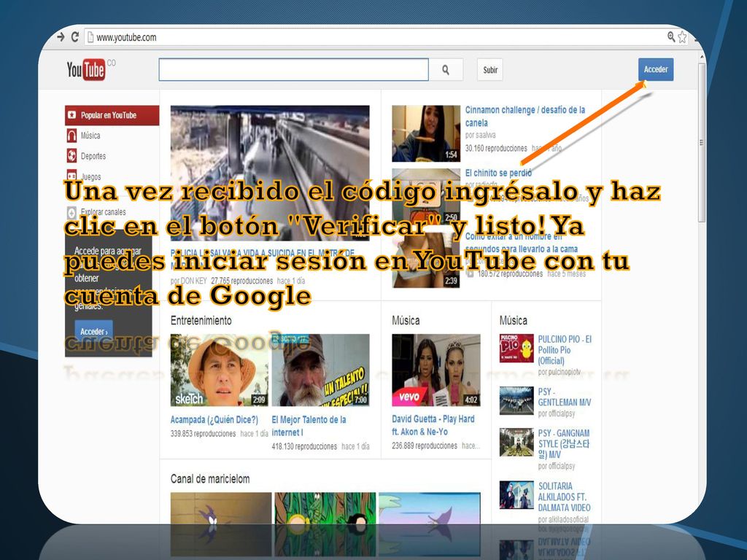The image size is (747, 560).
Task: Click the www.youtube.com address bar
Action: tap(376, 36)
